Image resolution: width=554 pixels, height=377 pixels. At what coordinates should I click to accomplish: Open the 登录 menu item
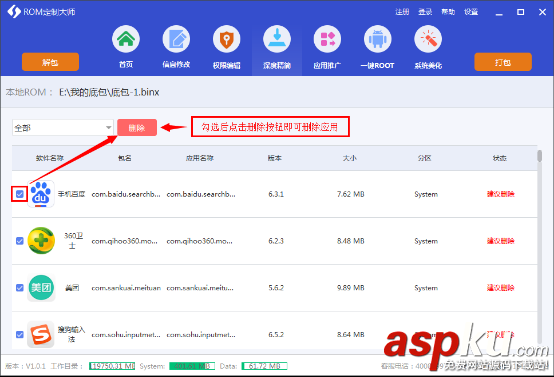click(x=425, y=12)
